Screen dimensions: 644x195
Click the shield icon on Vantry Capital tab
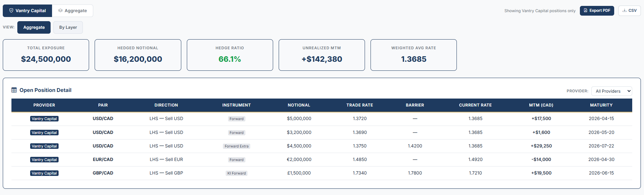pos(11,11)
